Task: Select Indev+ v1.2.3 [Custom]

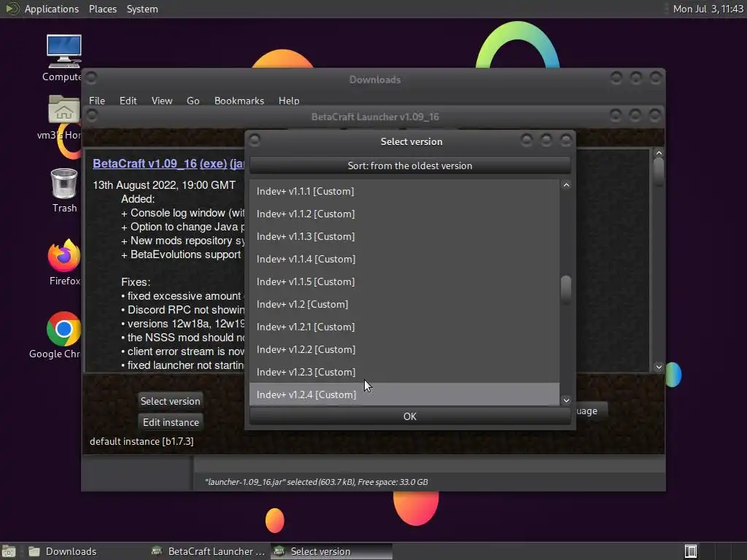Action: (x=404, y=372)
